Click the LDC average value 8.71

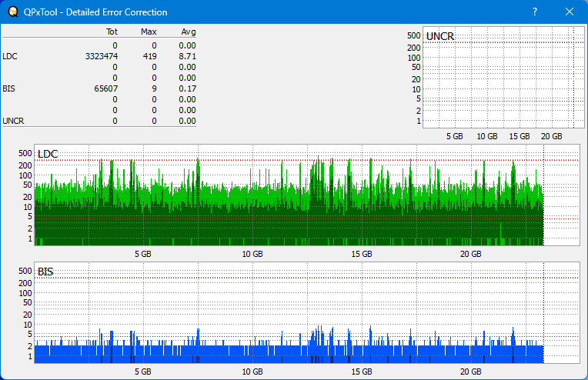[x=187, y=56]
